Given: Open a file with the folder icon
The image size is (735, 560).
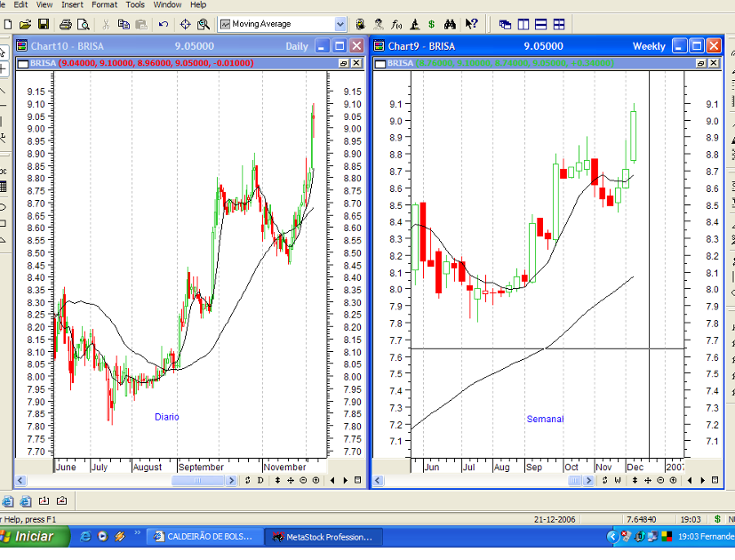Looking at the screenshot, I should click(x=25, y=24).
